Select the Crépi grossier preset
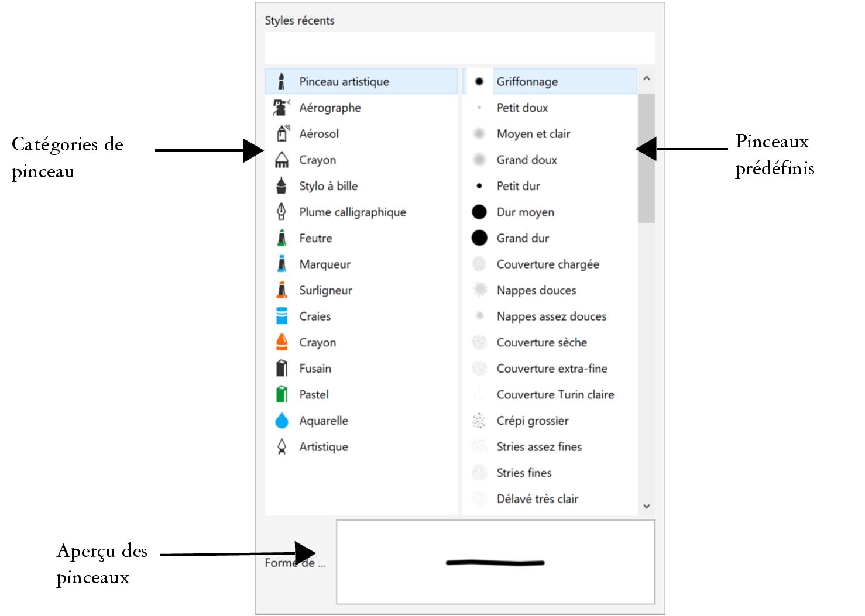Image resolution: width=865 pixels, height=616 pixels. click(x=532, y=421)
